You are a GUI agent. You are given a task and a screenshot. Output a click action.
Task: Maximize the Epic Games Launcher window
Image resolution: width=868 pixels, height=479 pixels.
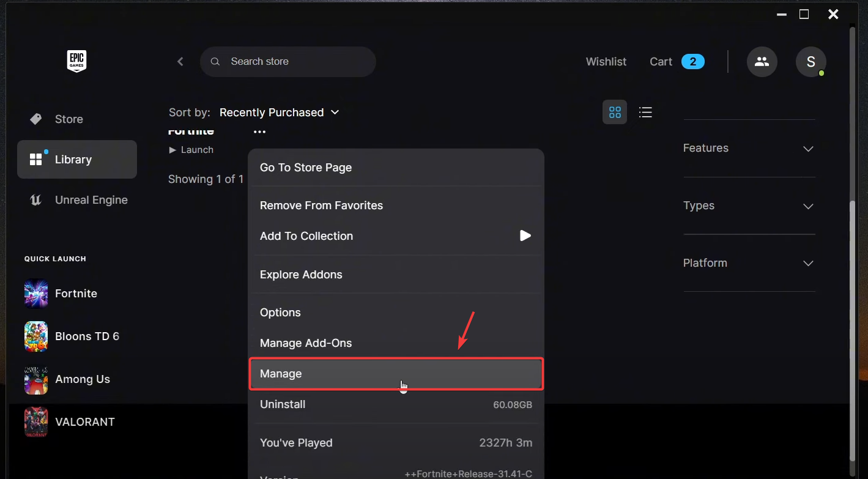coord(804,14)
